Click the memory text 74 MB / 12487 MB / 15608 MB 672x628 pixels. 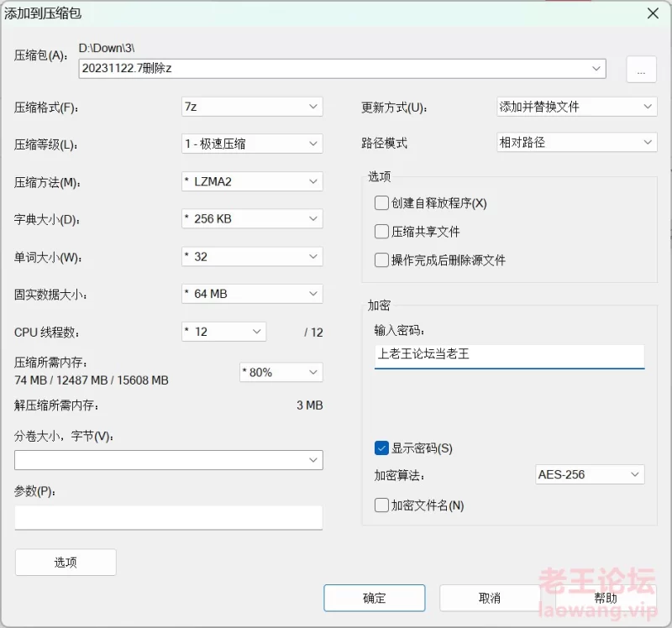(92, 380)
